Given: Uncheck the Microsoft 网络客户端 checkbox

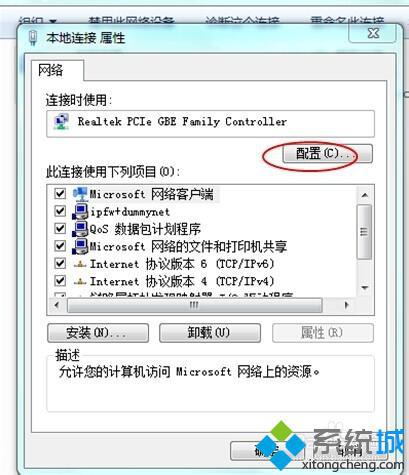Looking at the screenshot, I should point(60,193).
